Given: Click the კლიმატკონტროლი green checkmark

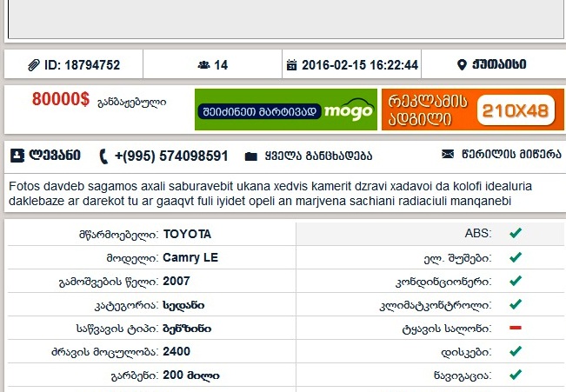Looking at the screenshot, I should 516,304.
